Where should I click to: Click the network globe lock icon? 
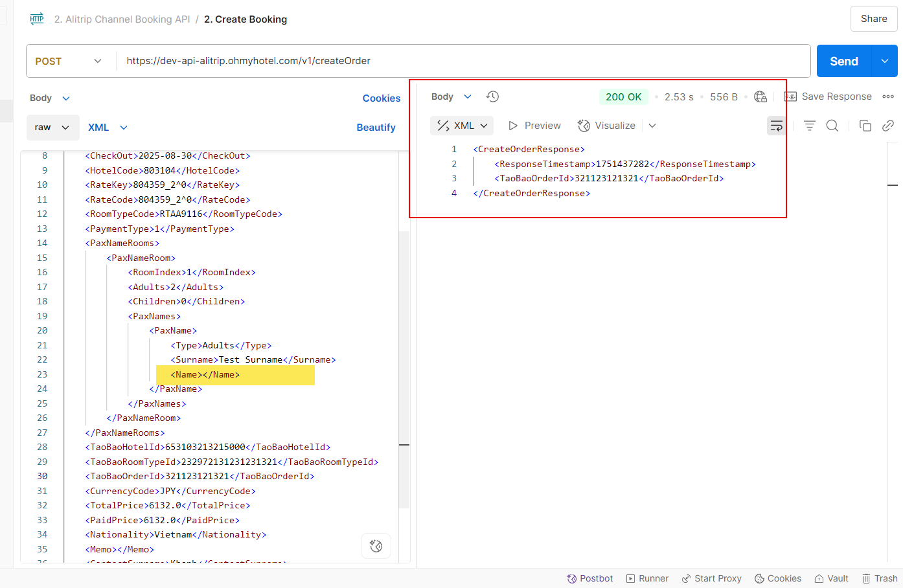(x=760, y=96)
